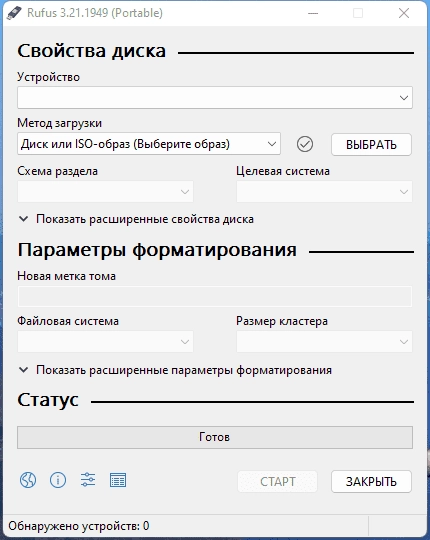The width and height of the screenshot is (430, 540).
Task: Click the Параметры форматирования heading
Action: [157, 250]
